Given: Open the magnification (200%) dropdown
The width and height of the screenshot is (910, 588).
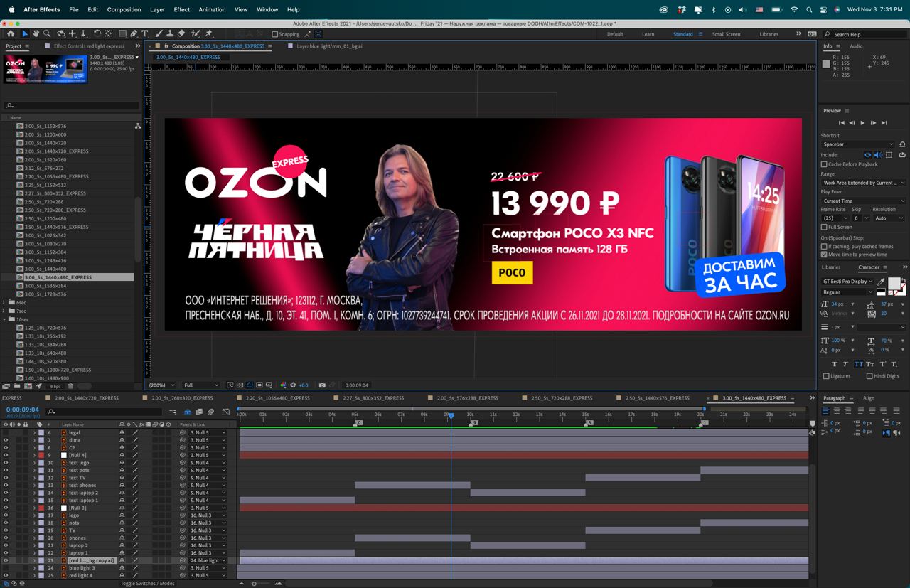Looking at the screenshot, I should tap(161, 385).
